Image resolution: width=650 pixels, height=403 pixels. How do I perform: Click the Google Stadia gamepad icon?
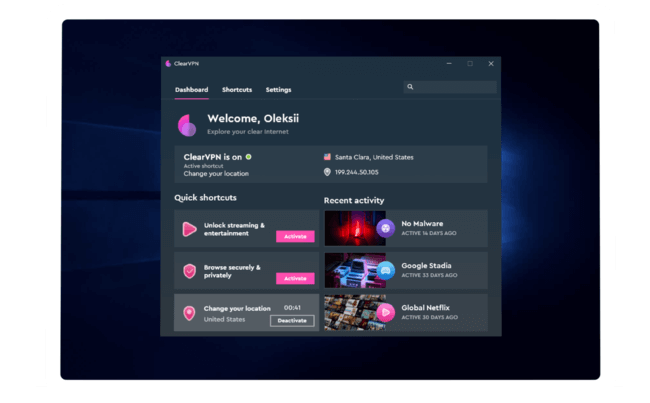tap(386, 270)
